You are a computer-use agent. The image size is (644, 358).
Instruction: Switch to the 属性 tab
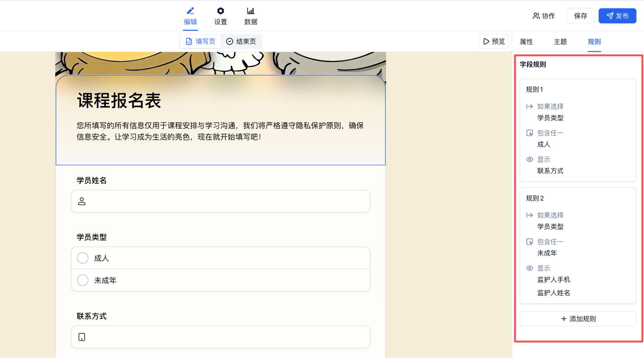(x=526, y=42)
